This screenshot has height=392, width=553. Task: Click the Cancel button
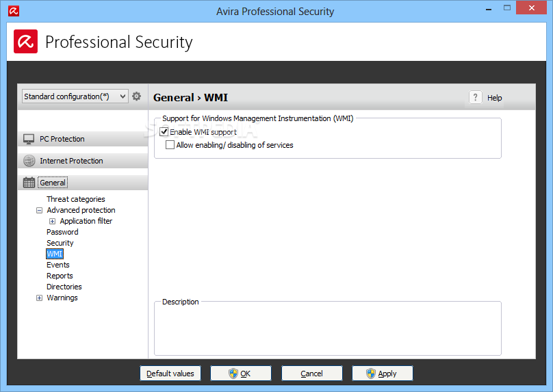tap(311, 374)
